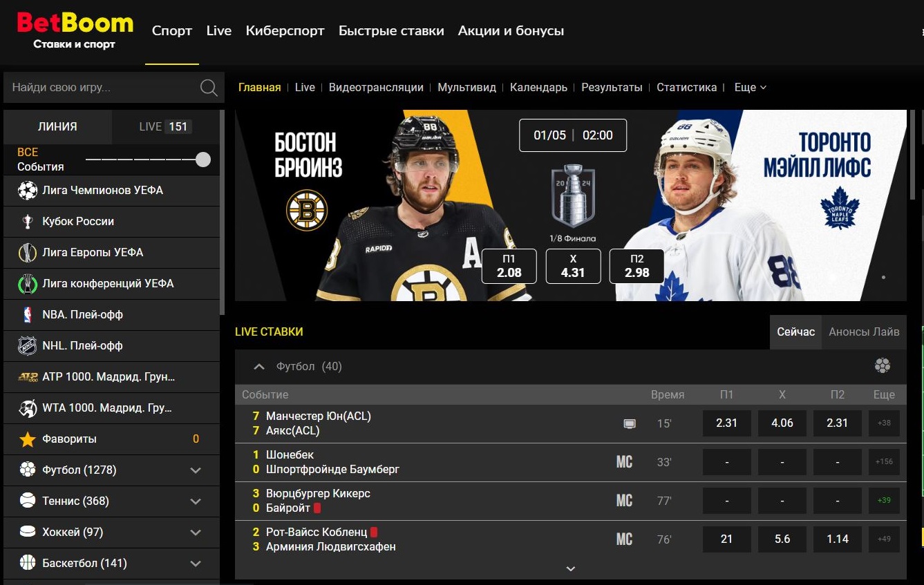Click the BetBoom logo

tap(75, 30)
